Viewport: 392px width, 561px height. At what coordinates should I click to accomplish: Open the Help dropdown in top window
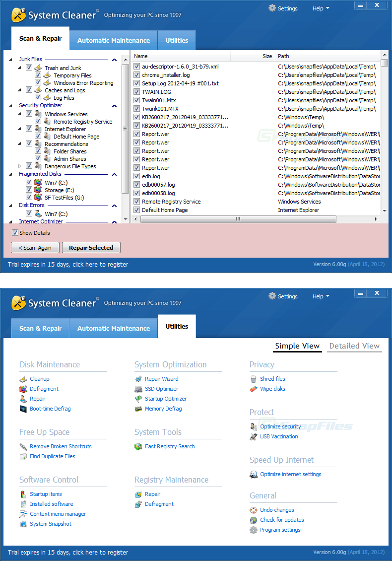321,8
